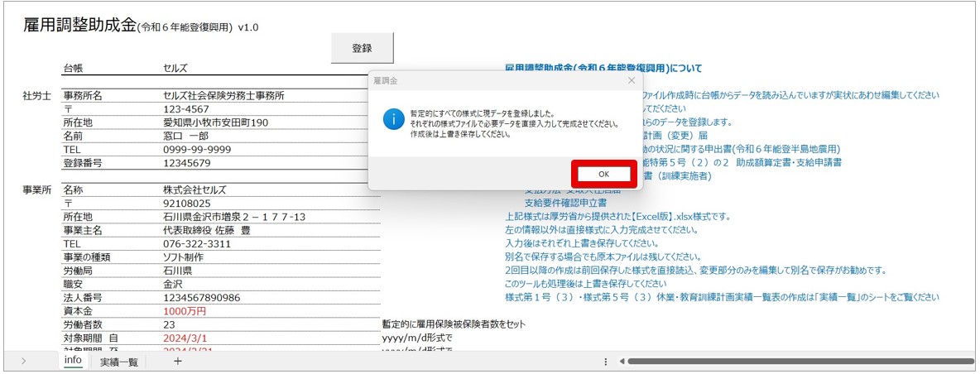Click the three-dot handle beside the scrollbar

606,362
